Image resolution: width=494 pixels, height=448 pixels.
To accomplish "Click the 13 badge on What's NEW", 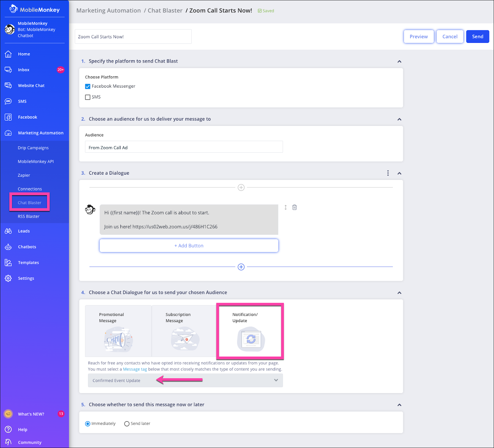I will coord(61,414).
